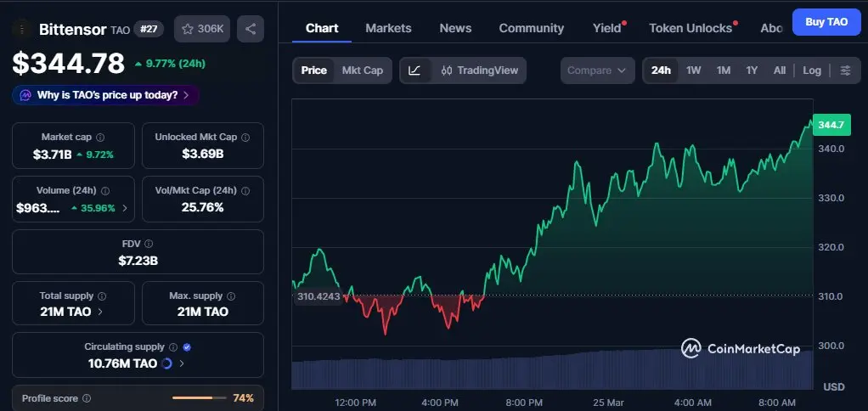Click the info icon beside Total supply
The width and height of the screenshot is (868, 411).
[102, 296]
